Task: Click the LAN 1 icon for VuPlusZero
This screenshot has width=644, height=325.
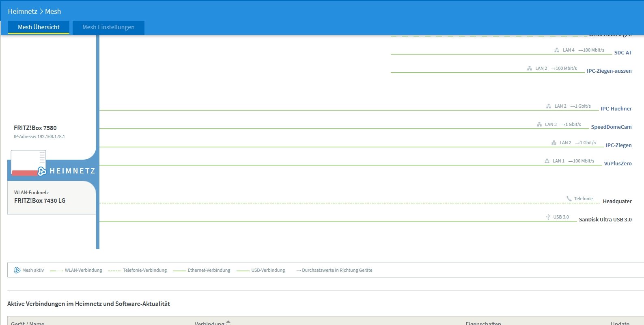Action: pyautogui.click(x=547, y=161)
